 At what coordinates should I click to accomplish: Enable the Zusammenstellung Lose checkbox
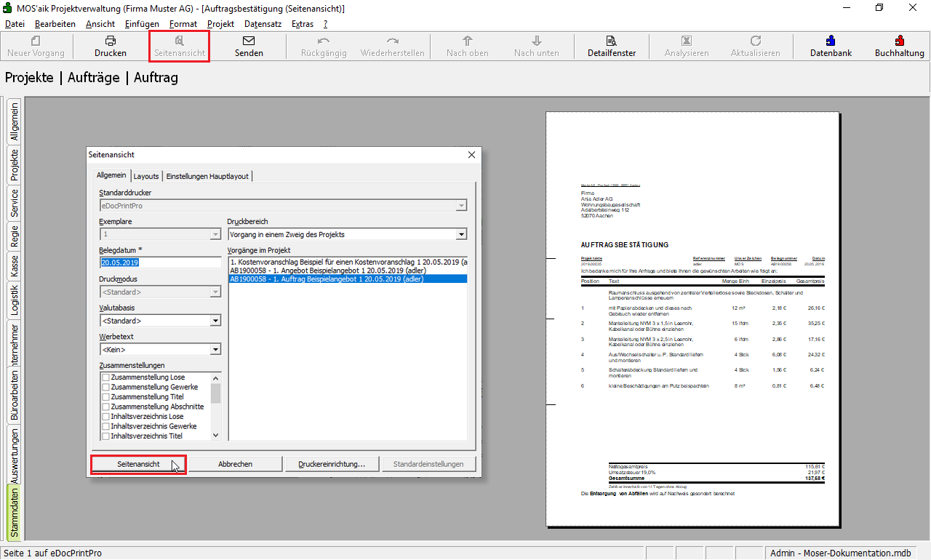click(x=106, y=377)
